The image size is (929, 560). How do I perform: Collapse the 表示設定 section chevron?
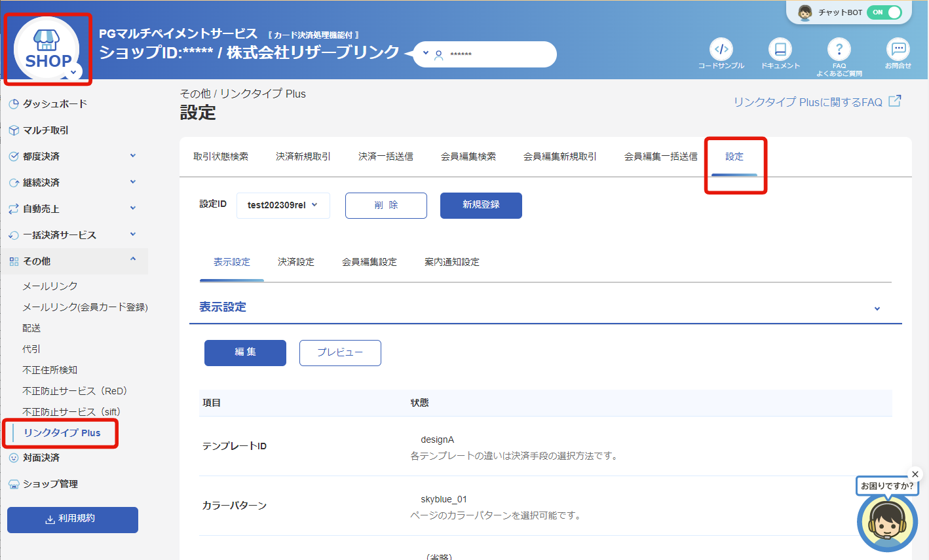[x=877, y=308]
